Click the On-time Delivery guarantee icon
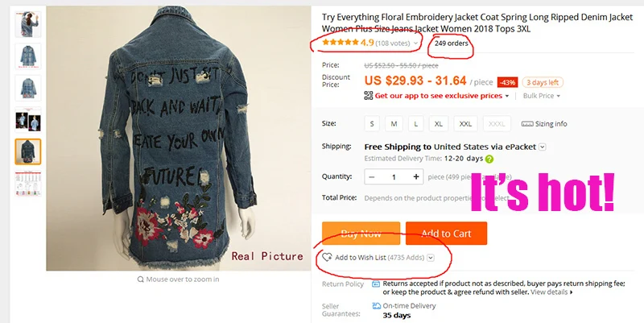644x323 pixels. pos(376,306)
